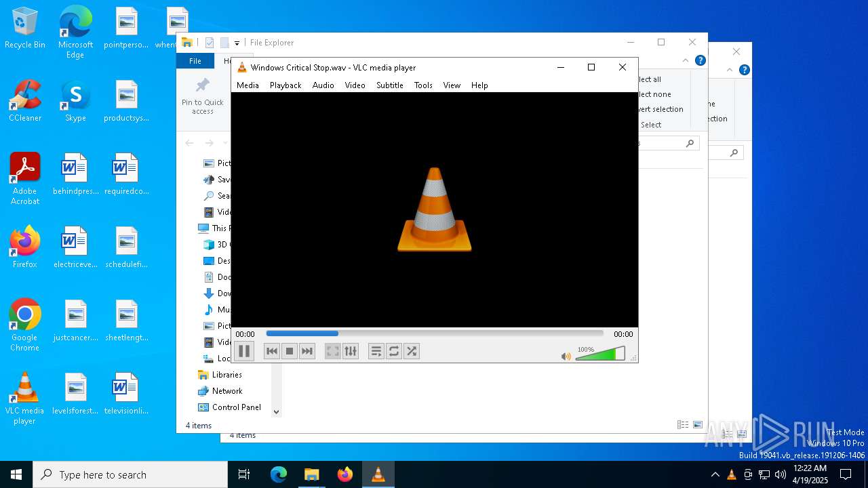Mute audio with VLC speaker icon
Image resolution: width=868 pixels, height=488 pixels.
click(566, 356)
